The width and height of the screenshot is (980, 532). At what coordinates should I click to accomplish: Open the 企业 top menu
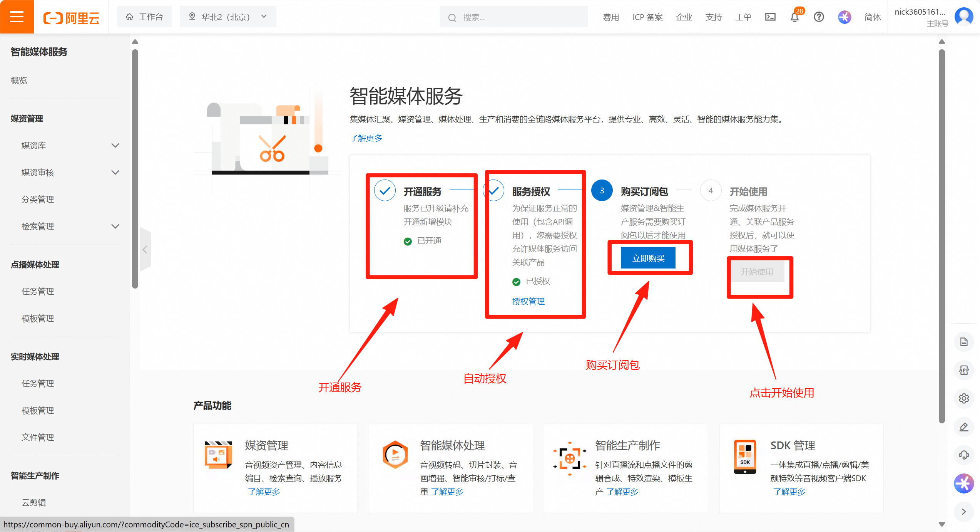pos(684,17)
